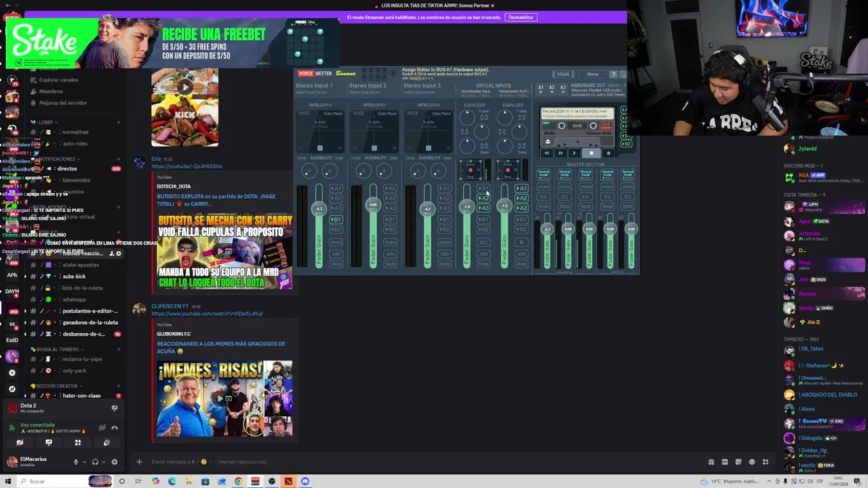Enable solo on Stereo Input 2 strip
The image size is (868, 488).
pos(390,253)
